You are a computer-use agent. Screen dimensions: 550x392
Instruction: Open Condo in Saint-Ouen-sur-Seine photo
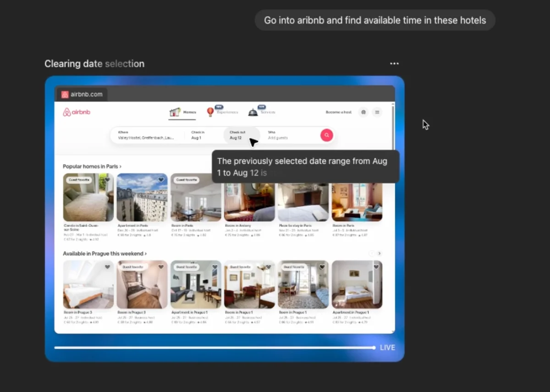[88, 197]
